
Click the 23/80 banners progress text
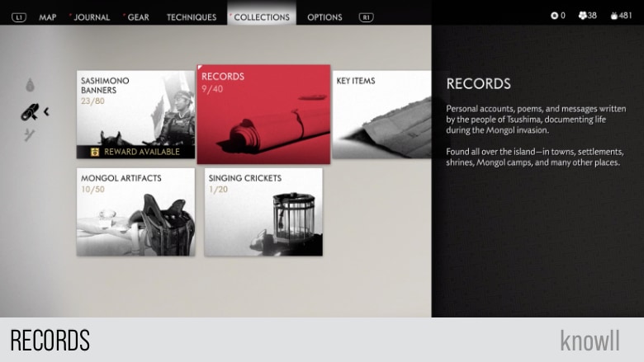pos(92,101)
